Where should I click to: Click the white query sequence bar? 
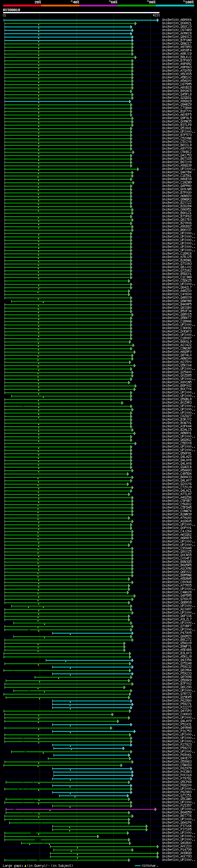81,13
